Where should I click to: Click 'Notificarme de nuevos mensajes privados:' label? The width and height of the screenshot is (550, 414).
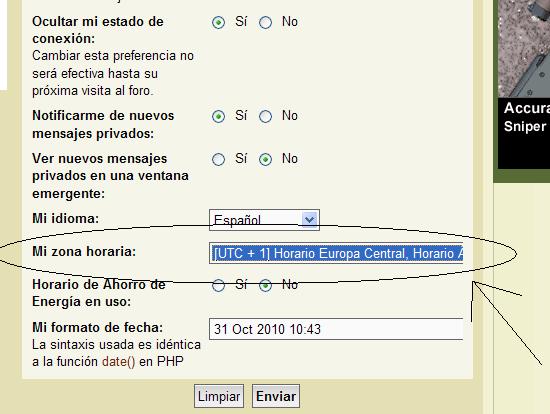click(x=103, y=125)
